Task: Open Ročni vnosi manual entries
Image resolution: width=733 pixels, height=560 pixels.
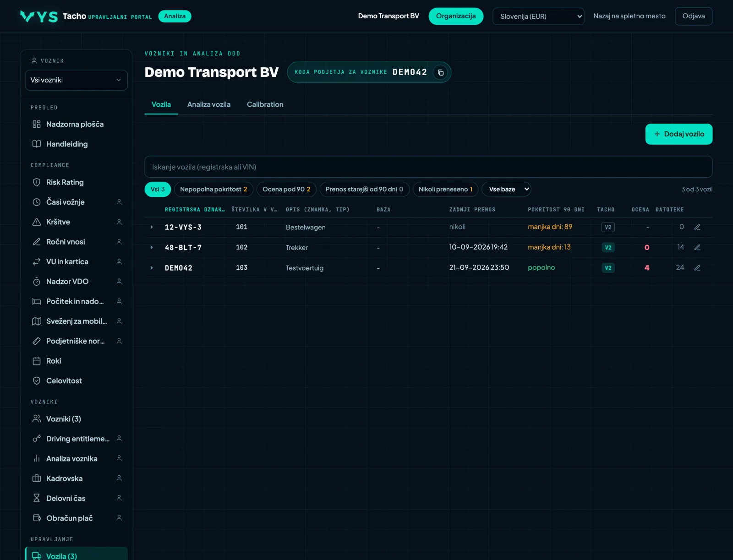Action: tap(76, 242)
